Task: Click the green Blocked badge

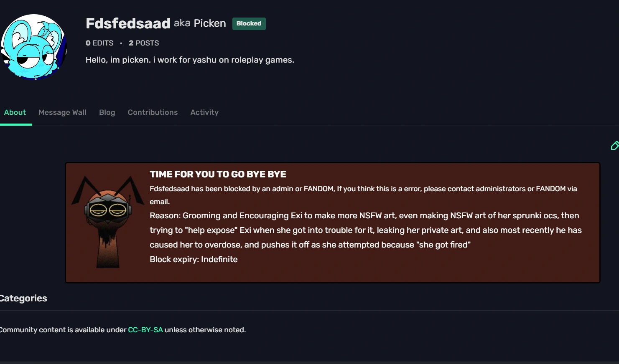Action: [x=249, y=23]
